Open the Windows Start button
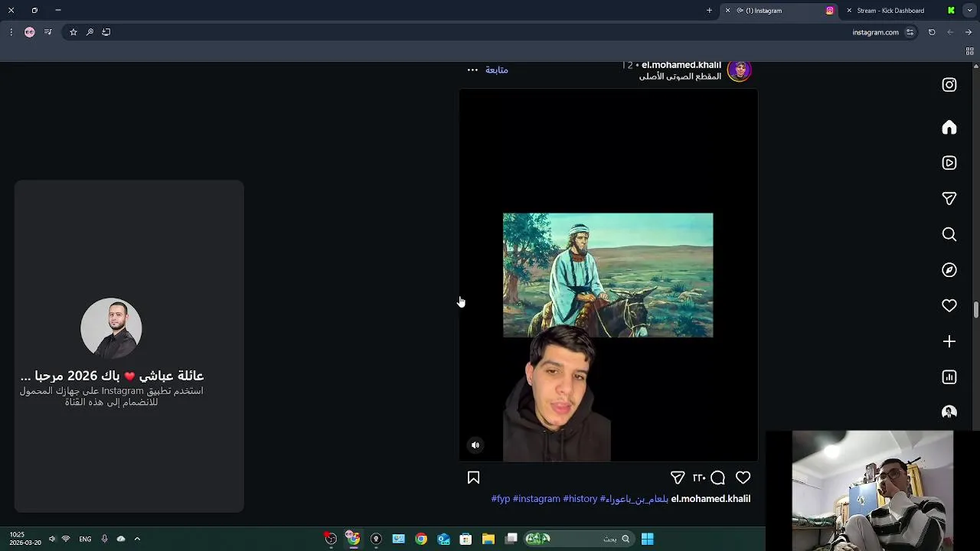The height and width of the screenshot is (551, 980). [x=647, y=539]
